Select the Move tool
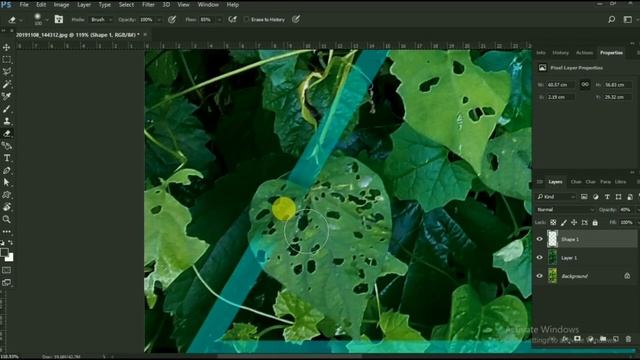The height and width of the screenshot is (360, 640). pos(7,47)
